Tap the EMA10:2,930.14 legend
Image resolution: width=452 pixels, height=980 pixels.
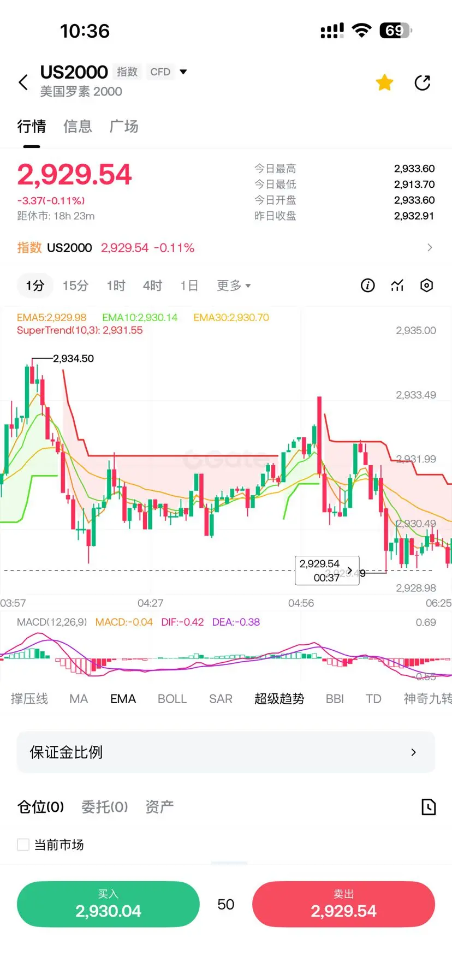click(x=140, y=317)
